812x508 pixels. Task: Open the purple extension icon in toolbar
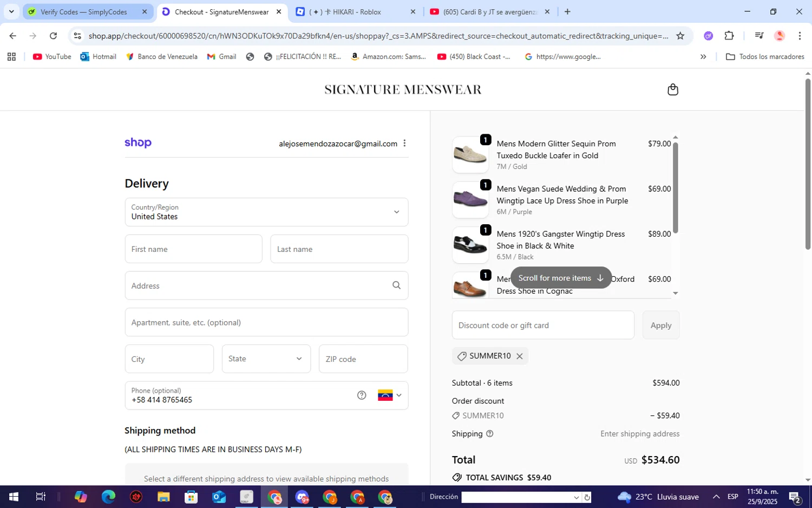(x=708, y=36)
